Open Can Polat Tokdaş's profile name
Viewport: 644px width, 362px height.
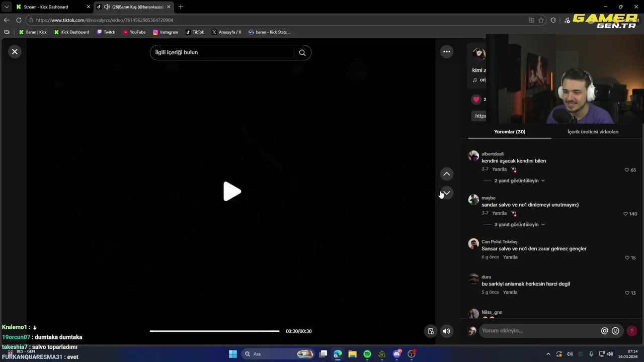499,242
